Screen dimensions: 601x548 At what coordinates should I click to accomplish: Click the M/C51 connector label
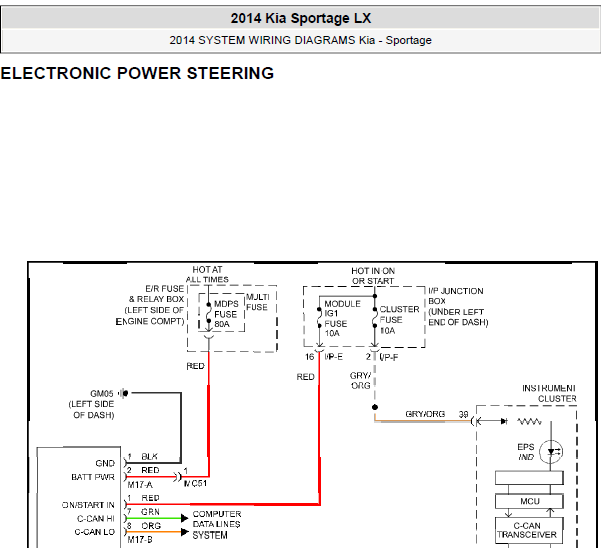[x=195, y=483]
